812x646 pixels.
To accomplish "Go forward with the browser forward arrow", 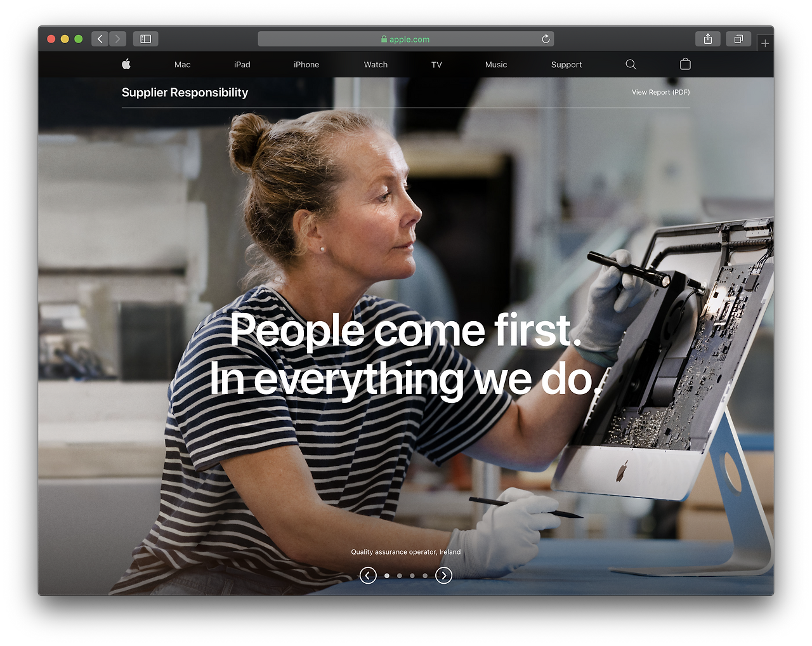I will [117, 39].
